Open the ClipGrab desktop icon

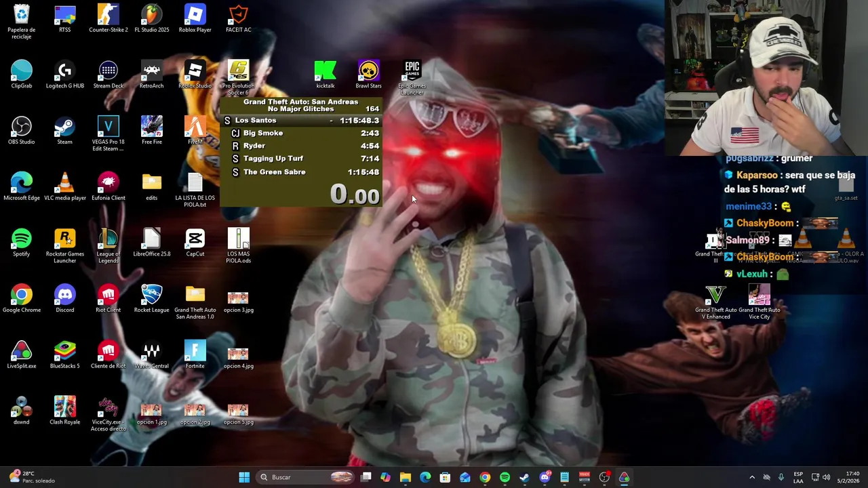coord(22,75)
